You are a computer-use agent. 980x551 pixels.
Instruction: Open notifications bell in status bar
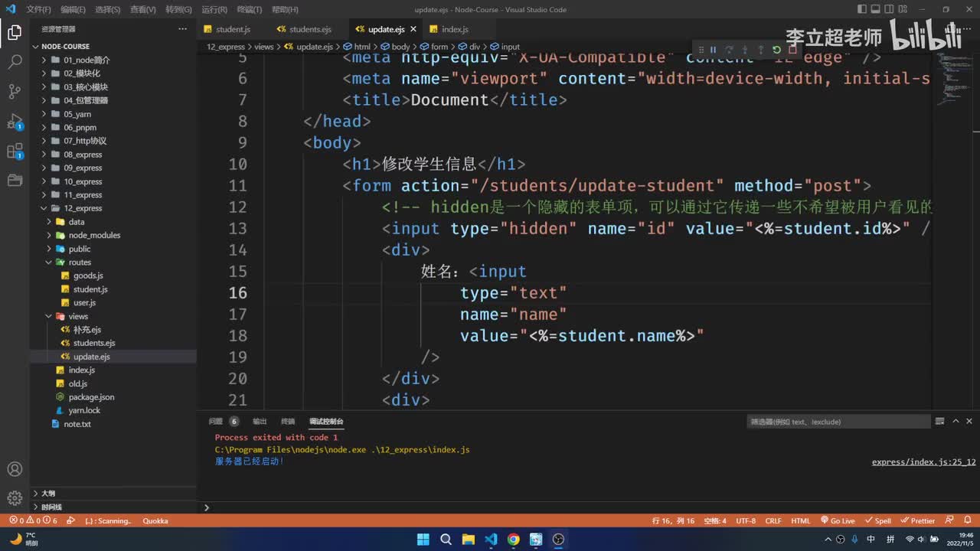point(969,520)
